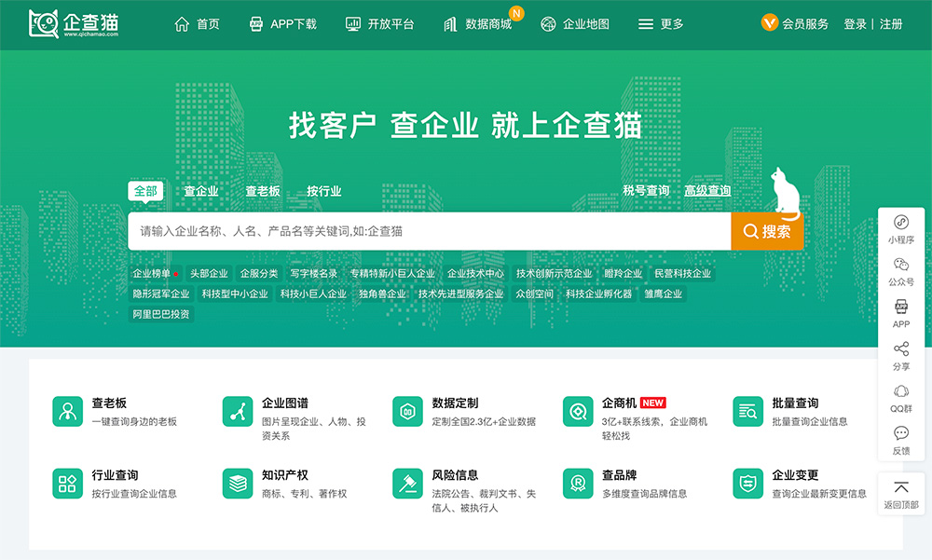Click the magnifier icon in 搜索 button
This screenshot has width=932, height=560.
pyautogui.click(x=750, y=231)
